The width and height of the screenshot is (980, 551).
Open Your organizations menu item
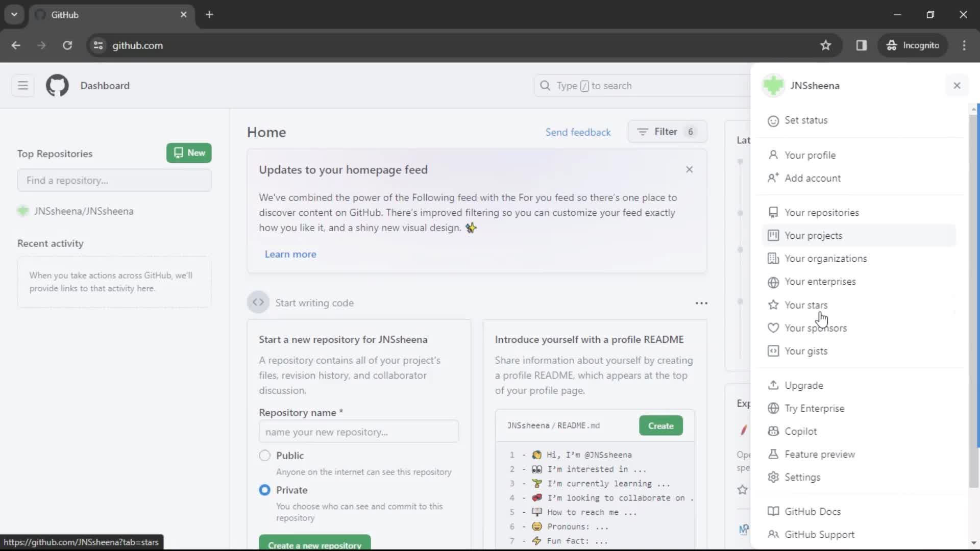tap(859, 259)
